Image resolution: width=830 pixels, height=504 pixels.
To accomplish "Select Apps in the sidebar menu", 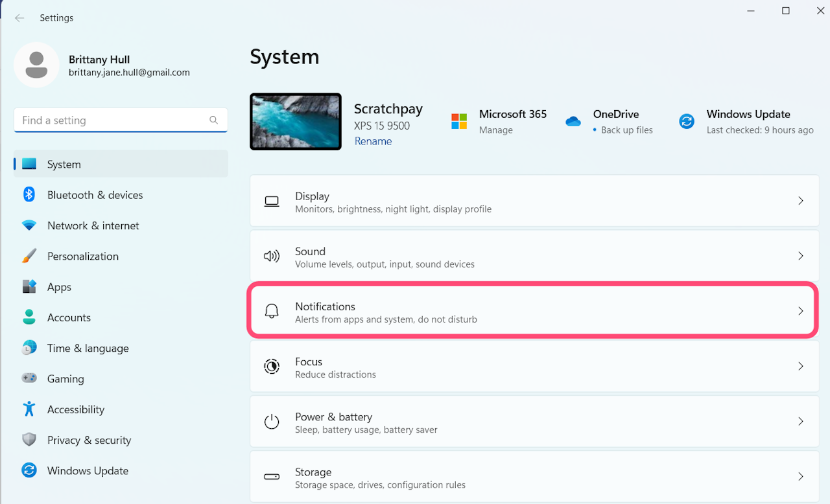I will pyautogui.click(x=59, y=287).
